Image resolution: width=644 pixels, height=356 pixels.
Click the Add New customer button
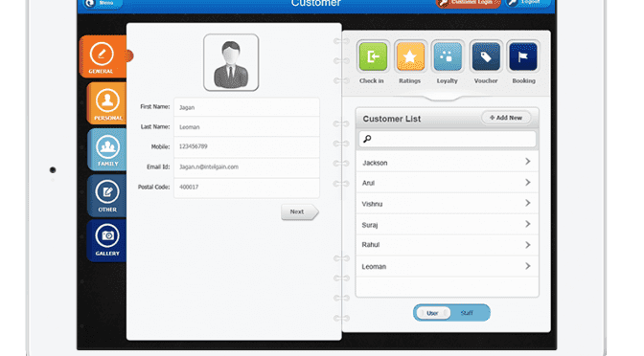coord(506,118)
